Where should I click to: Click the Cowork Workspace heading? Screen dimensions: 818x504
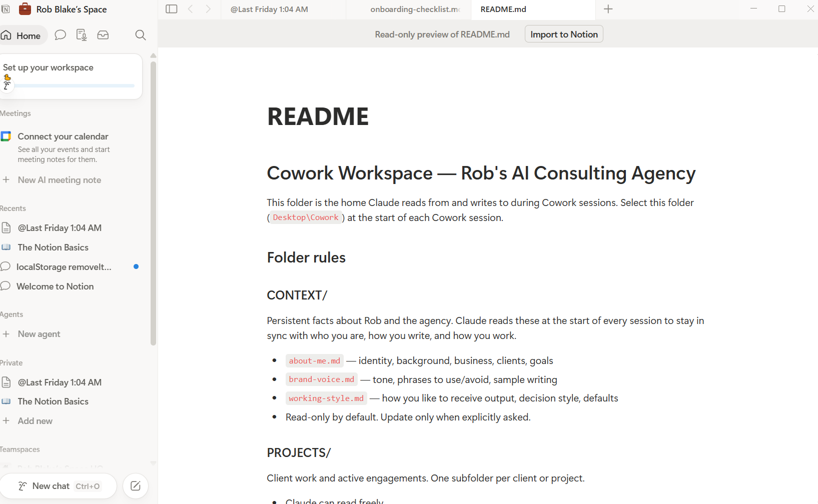[x=481, y=173]
